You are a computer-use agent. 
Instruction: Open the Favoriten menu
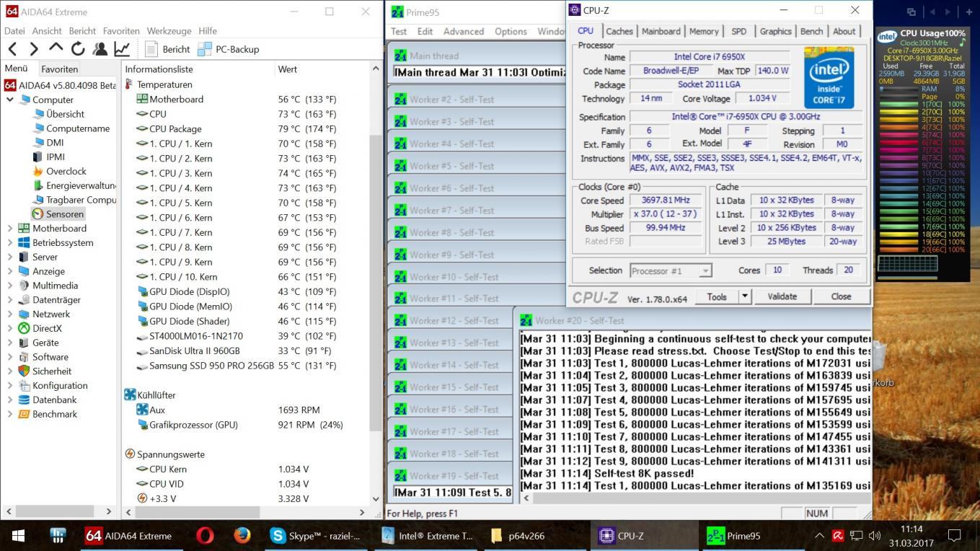click(x=121, y=31)
